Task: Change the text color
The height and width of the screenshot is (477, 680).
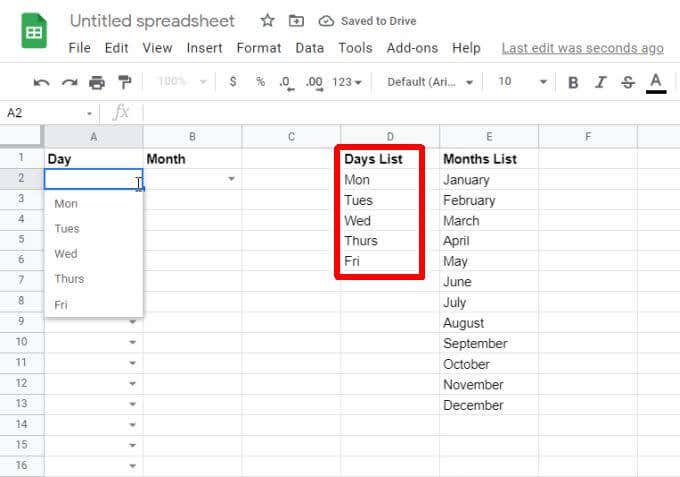Action: point(656,83)
